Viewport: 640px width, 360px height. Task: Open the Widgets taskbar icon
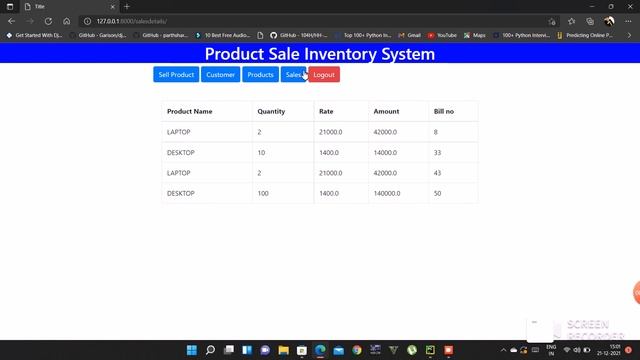pyautogui.click(x=247, y=350)
